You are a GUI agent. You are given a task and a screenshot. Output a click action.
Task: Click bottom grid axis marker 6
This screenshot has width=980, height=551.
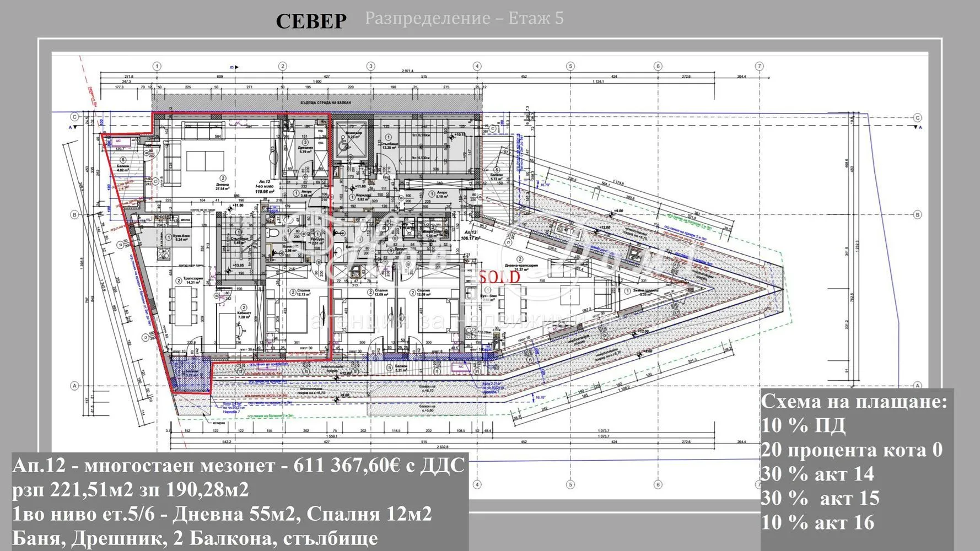658,485
